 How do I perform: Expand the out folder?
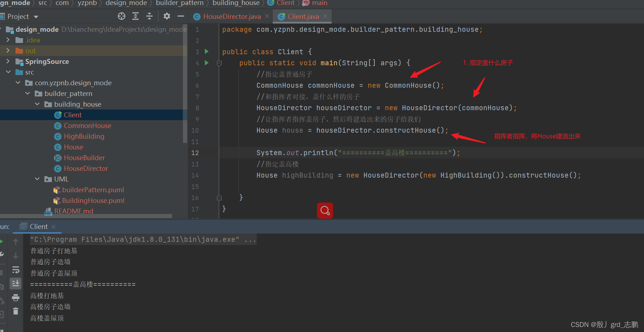point(8,51)
